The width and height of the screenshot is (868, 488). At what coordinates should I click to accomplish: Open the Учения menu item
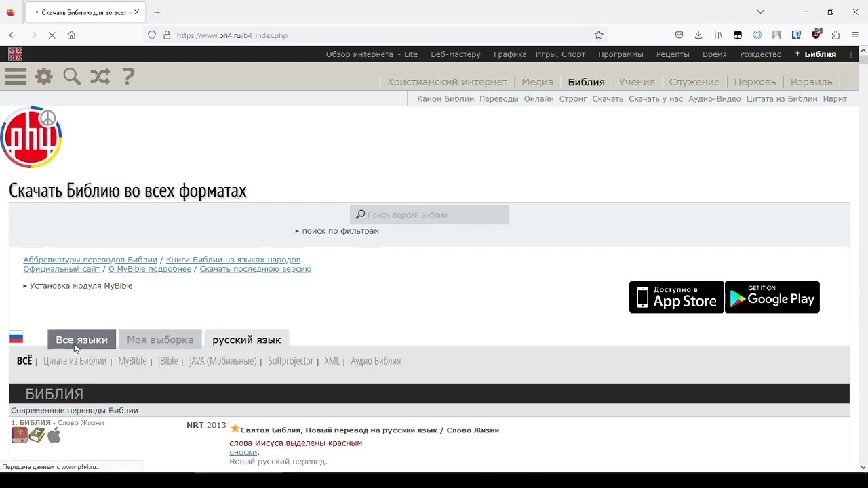click(x=637, y=82)
